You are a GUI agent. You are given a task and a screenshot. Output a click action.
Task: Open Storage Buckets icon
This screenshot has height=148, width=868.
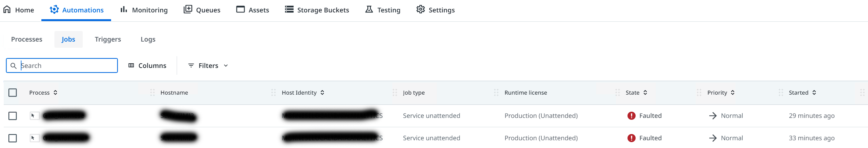click(289, 9)
